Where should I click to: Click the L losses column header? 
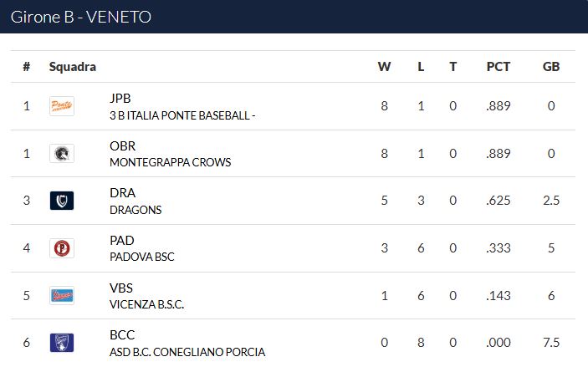pyautogui.click(x=421, y=67)
